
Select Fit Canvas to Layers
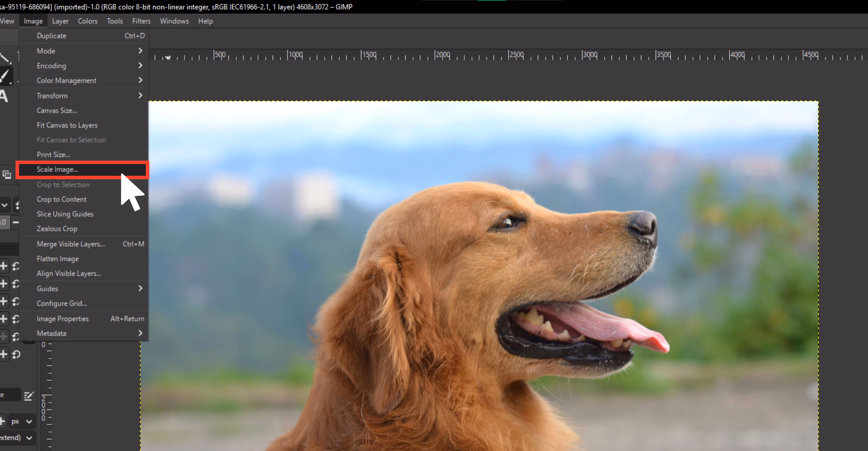tap(84, 125)
